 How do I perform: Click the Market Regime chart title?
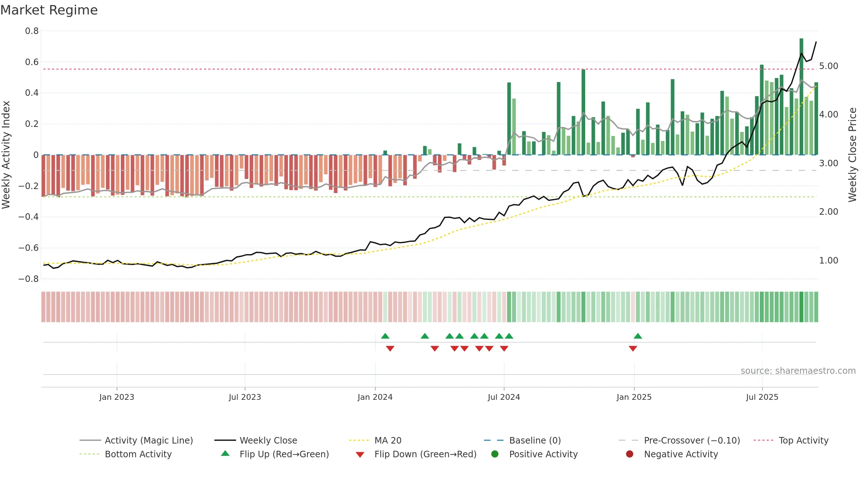(x=49, y=10)
